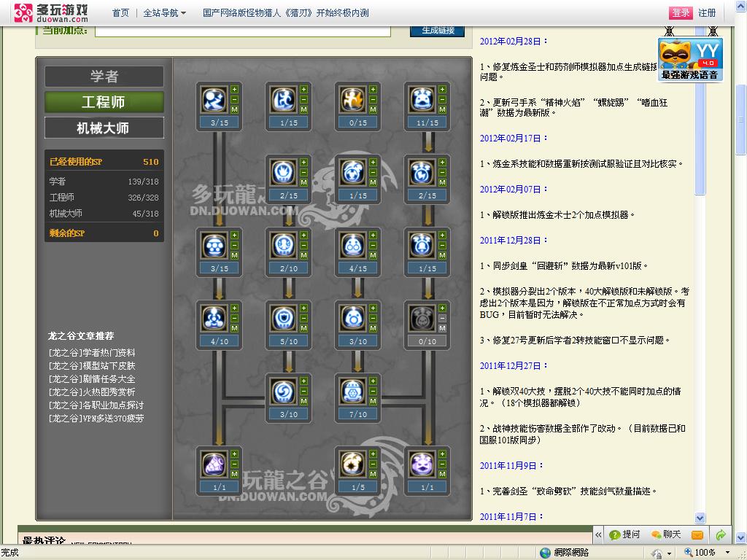The width and height of the screenshot is (747, 560).
Task: Go to 首页 in the top navigation
Action: click(x=120, y=13)
